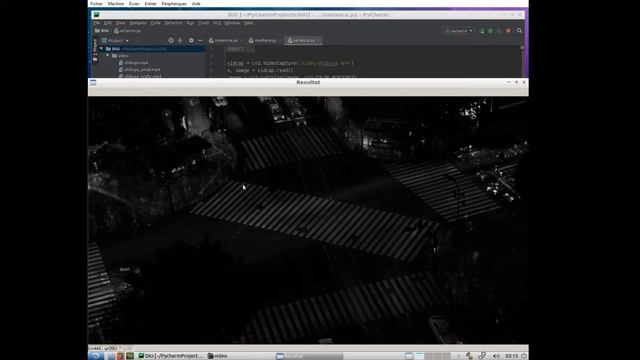Image resolution: width=640 pixels, height=360 pixels.
Task: Click the collapse all icon in Project panel
Action: click(180, 40)
